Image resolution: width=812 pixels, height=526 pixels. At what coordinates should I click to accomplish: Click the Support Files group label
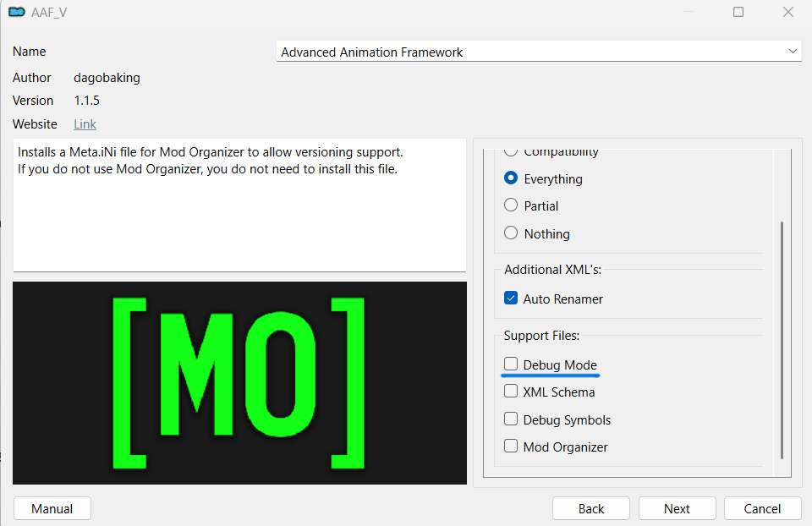541,336
